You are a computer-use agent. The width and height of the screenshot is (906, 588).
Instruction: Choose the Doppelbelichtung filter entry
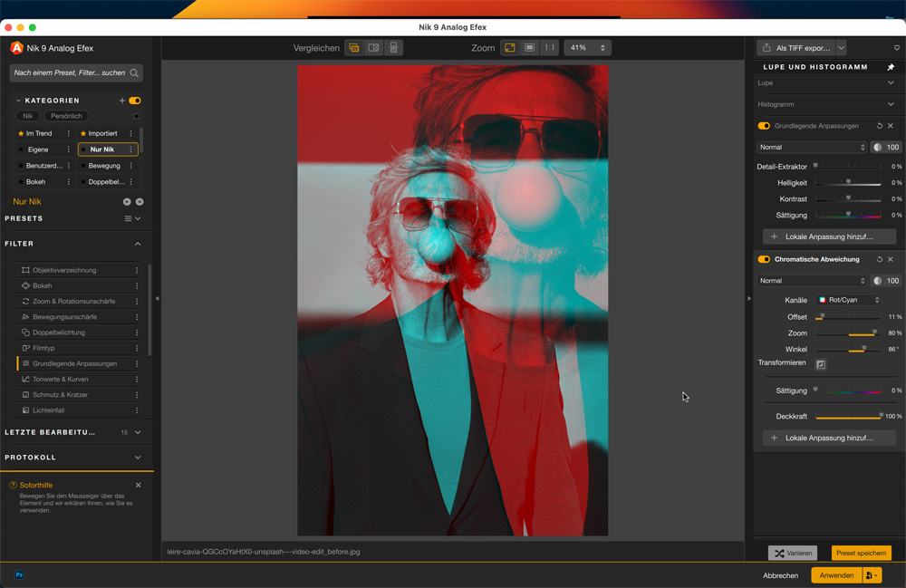[x=58, y=333]
